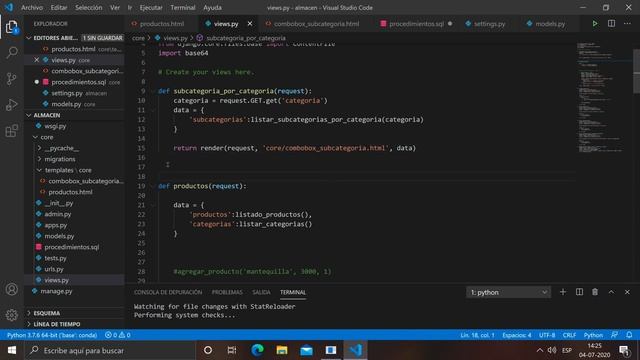Screen dimensions: 640x360
Task: Click line and column indicator
Action: pyautogui.click(x=477, y=335)
